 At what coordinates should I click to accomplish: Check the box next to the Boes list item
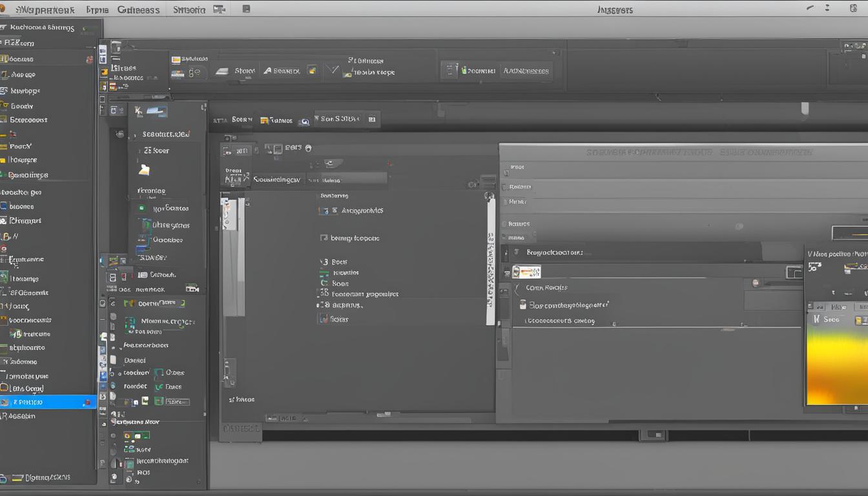324,261
